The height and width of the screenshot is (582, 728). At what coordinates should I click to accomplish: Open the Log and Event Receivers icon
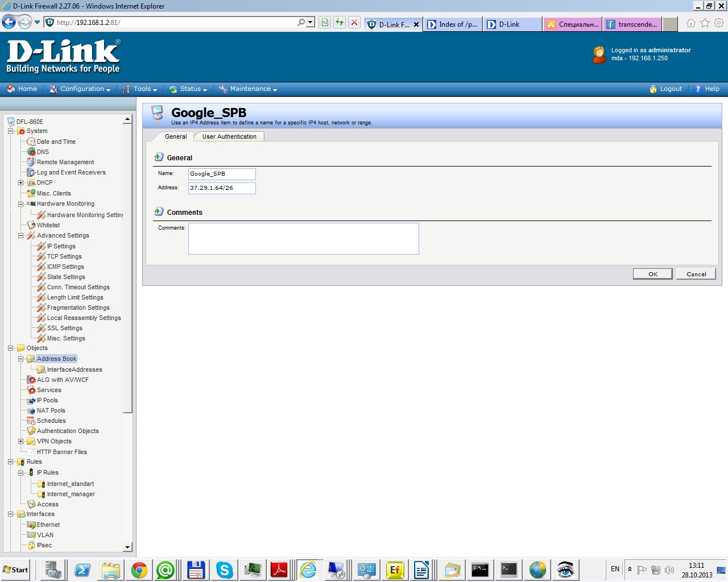(31, 172)
